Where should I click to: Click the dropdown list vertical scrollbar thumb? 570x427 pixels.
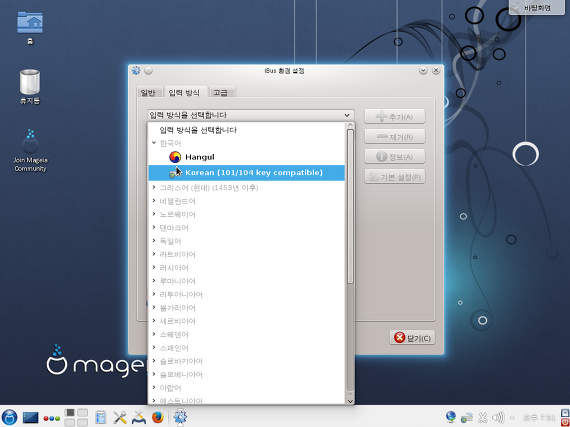350,206
